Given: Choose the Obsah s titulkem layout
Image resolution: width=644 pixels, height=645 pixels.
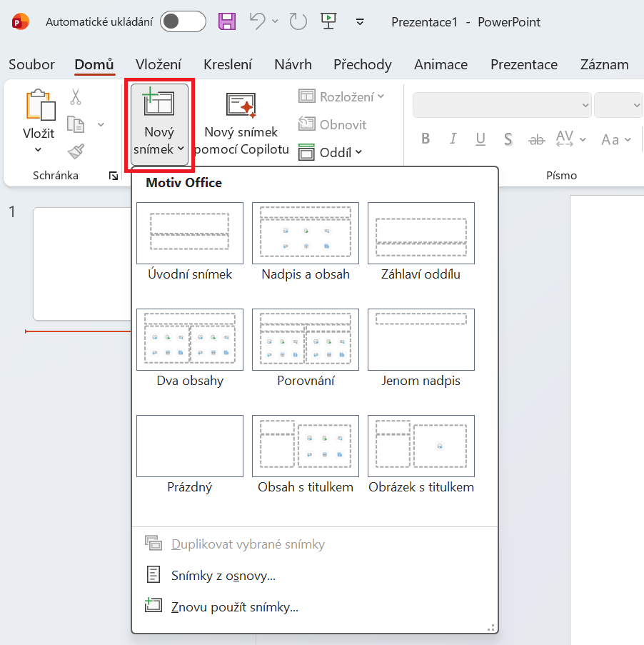Looking at the screenshot, I should tap(305, 455).
